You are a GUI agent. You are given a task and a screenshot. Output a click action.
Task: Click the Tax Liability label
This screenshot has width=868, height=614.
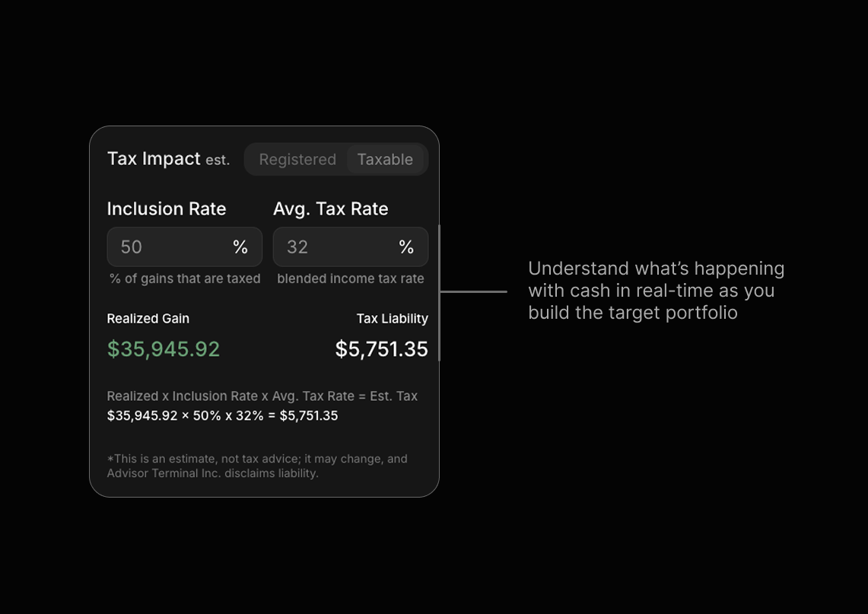tap(393, 319)
